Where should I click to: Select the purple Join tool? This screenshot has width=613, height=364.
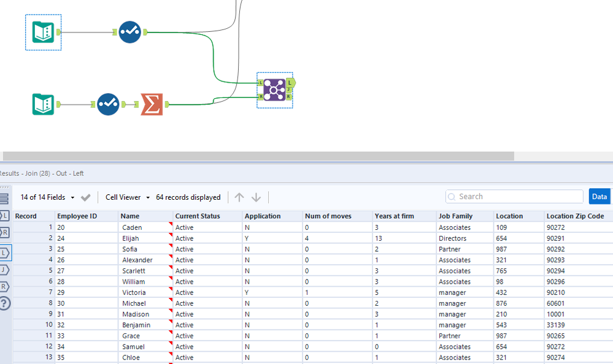[274, 90]
